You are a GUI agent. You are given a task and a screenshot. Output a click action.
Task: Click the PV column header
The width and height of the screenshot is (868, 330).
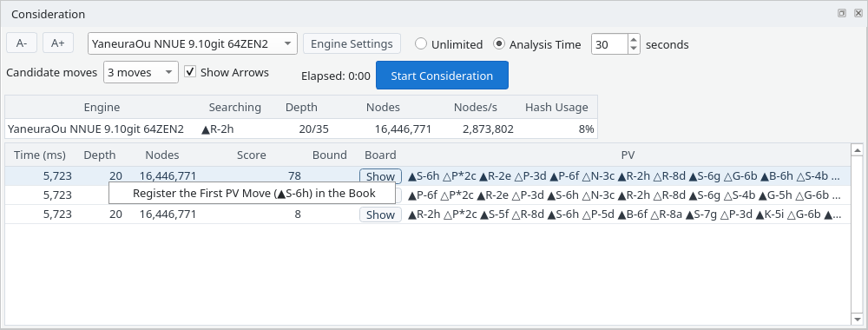(628, 155)
